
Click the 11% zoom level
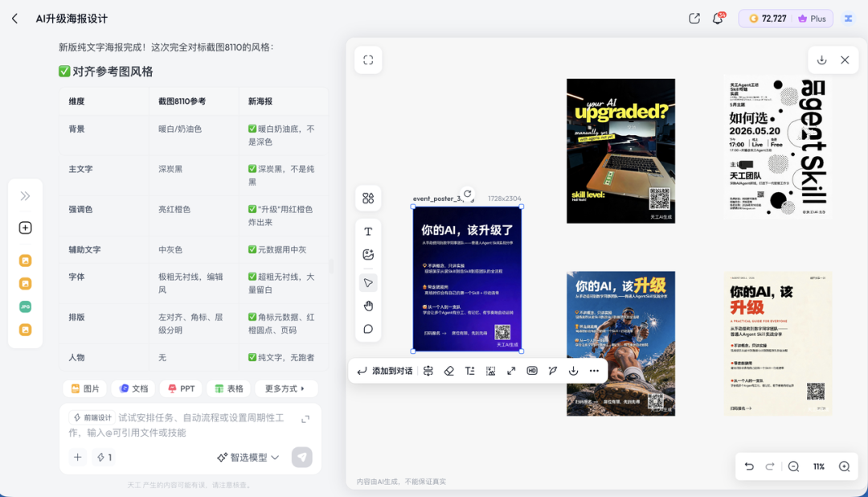point(819,466)
